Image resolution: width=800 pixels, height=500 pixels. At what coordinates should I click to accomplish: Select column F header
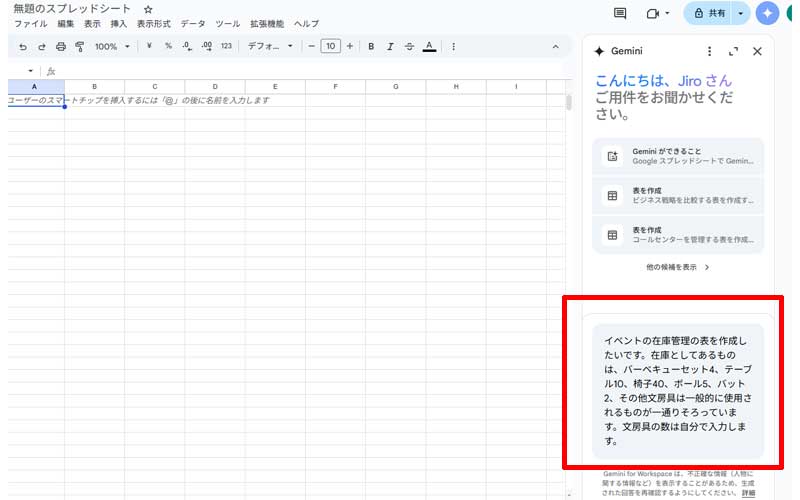[335, 87]
